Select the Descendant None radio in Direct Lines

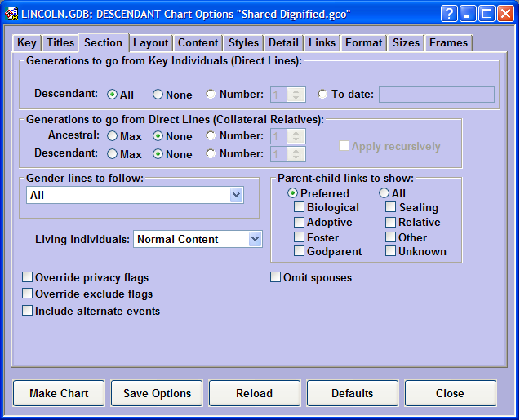point(158,95)
